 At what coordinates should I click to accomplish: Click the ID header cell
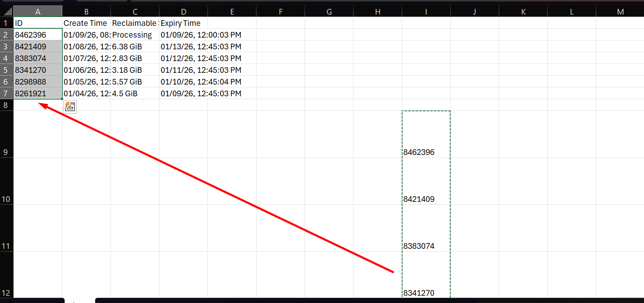[x=38, y=23]
